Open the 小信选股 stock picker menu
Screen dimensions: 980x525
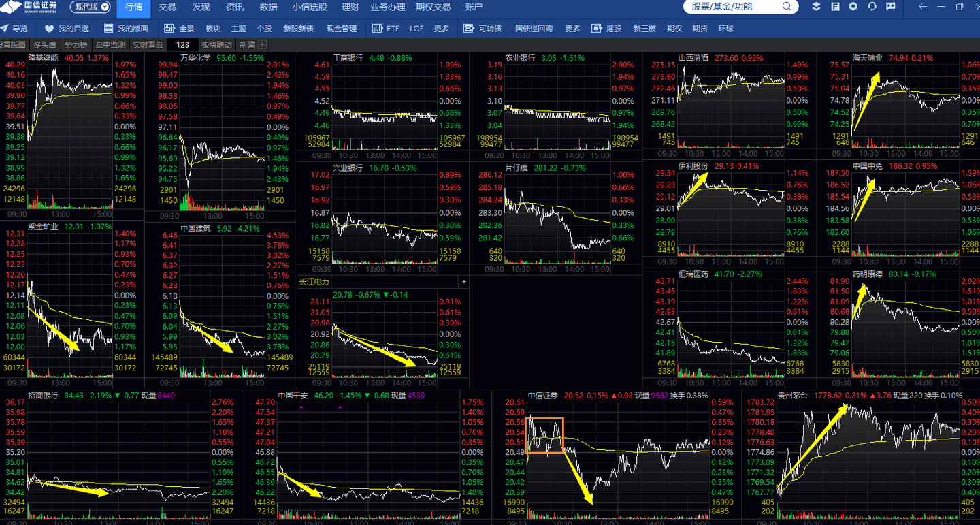pyautogui.click(x=310, y=7)
